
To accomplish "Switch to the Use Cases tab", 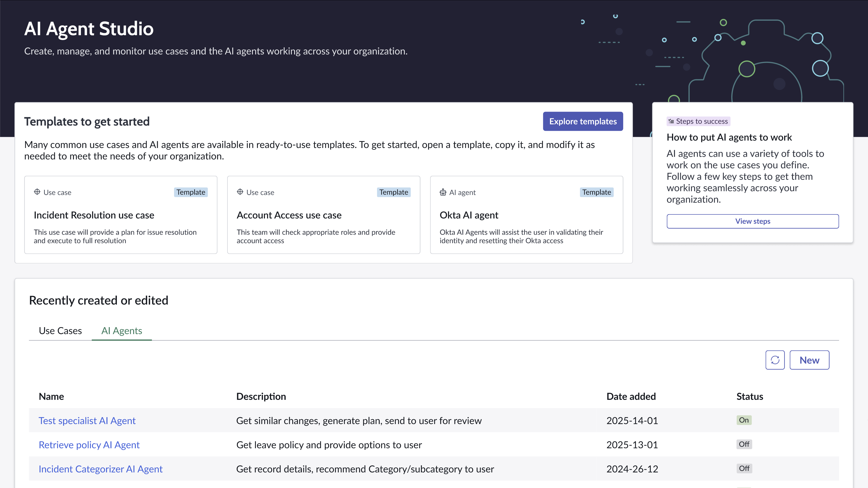I will (x=60, y=331).
